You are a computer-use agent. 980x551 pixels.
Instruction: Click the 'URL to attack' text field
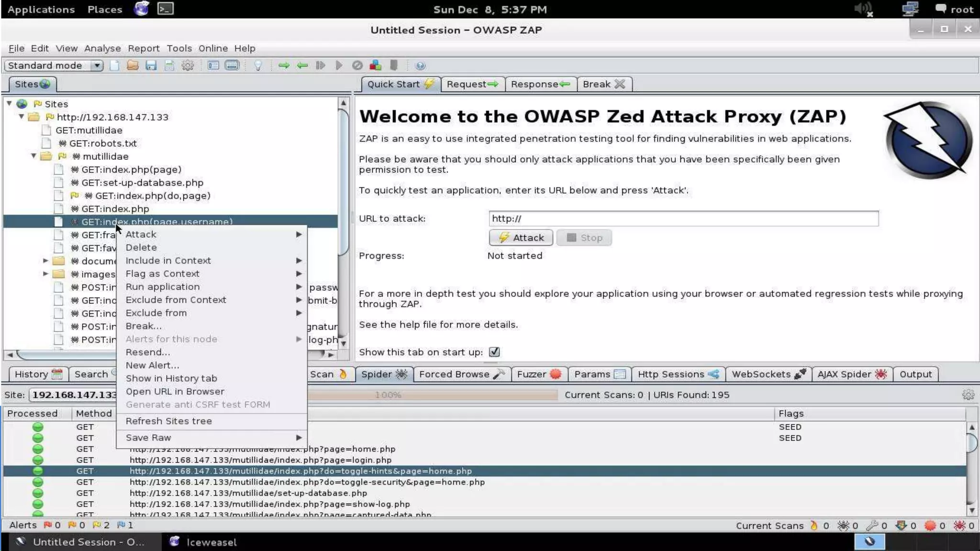683,219
